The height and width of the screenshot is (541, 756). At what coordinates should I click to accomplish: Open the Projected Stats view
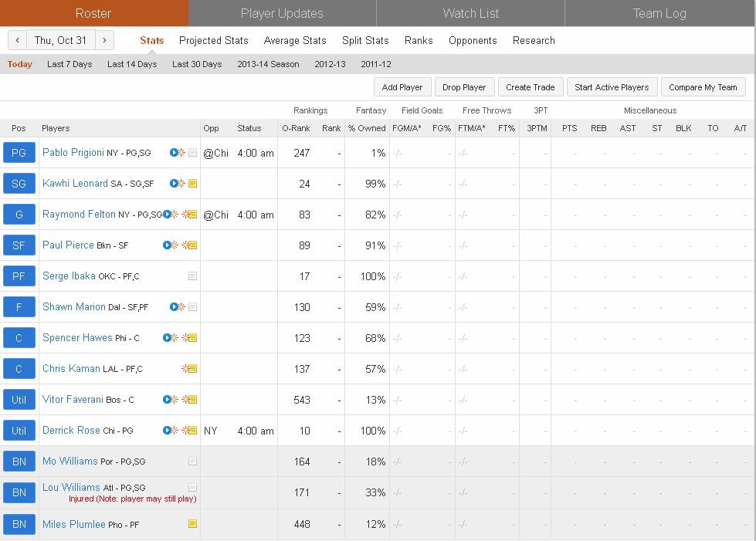click(x=214, y=40)
